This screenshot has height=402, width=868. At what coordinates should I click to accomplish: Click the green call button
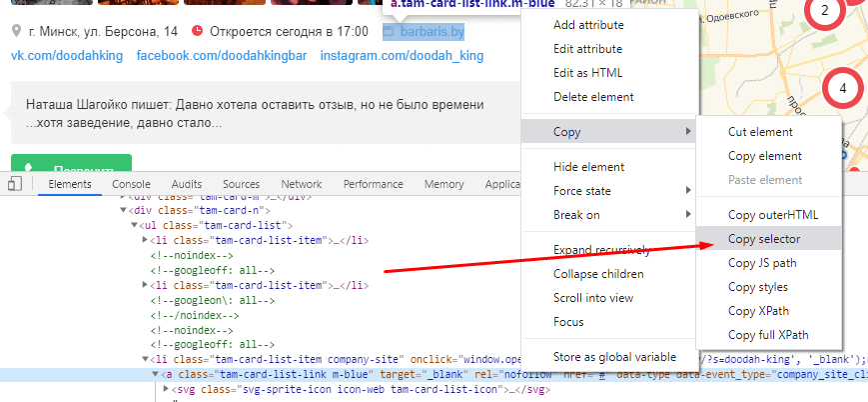[x=71, y=163]
